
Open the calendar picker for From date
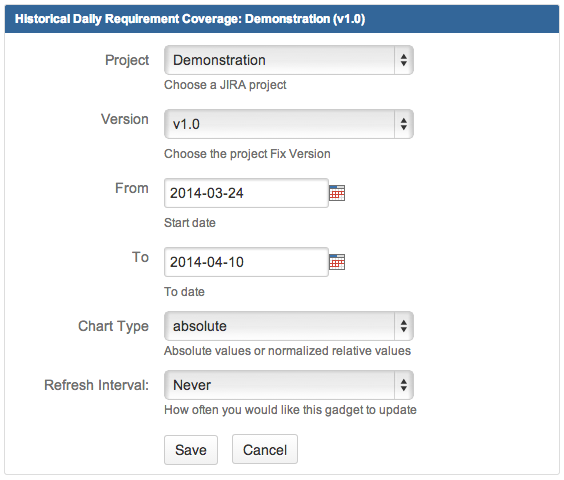[x=337, y=193]
